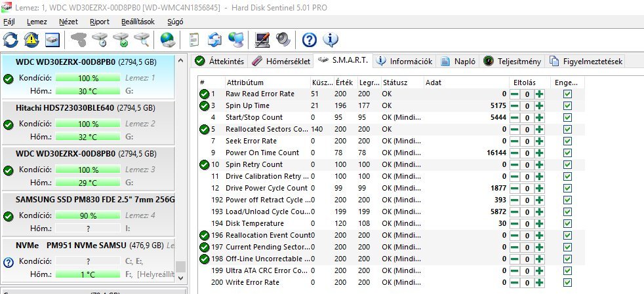Toggle enable checkbox for Drive Power Cycle Count

click(568, 188)
